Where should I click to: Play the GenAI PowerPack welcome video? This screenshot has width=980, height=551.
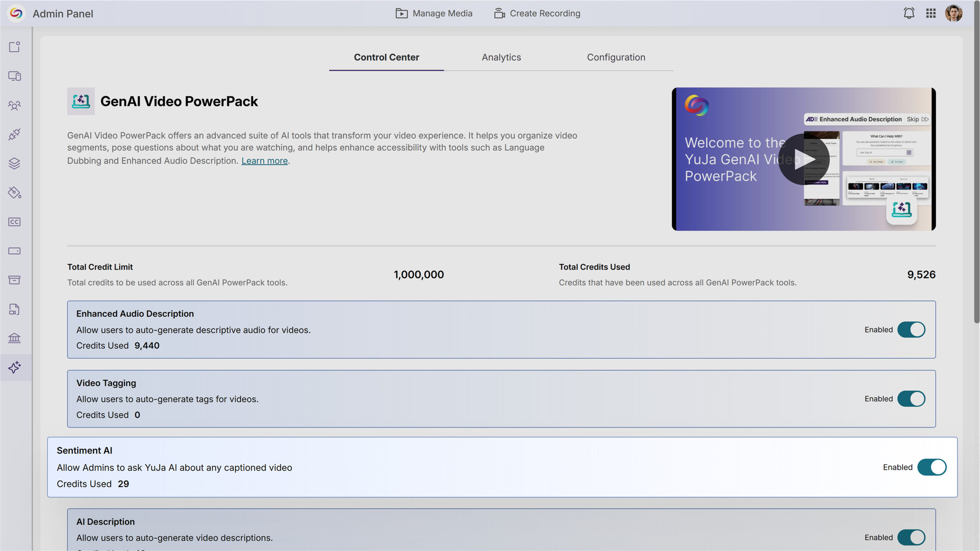click(804, 159)
